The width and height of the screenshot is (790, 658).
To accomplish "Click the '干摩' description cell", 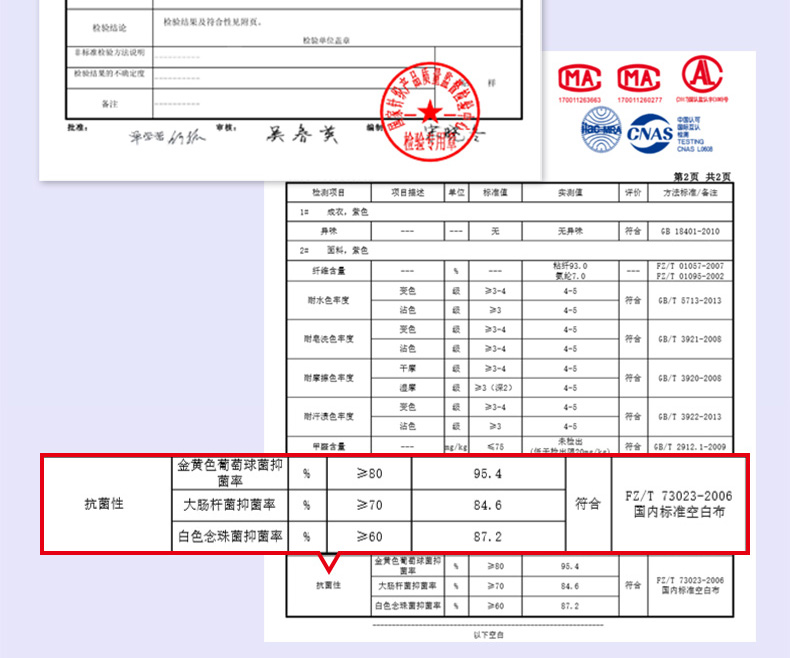I will tap(408, 368).
